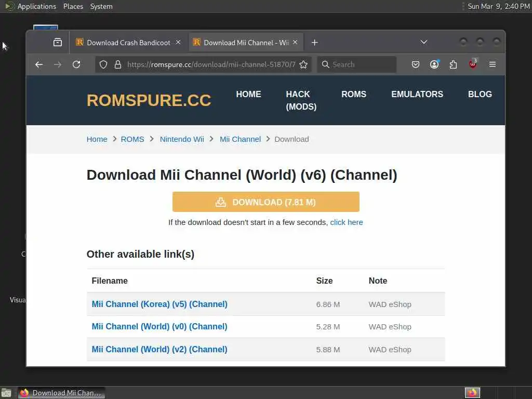Open the System menu in top panel

coord(101,6)
